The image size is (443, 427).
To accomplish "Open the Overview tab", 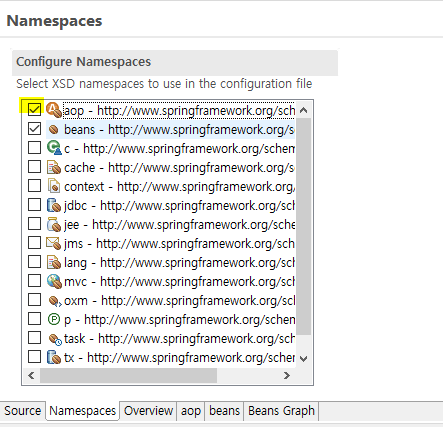I will click(148, 411).
